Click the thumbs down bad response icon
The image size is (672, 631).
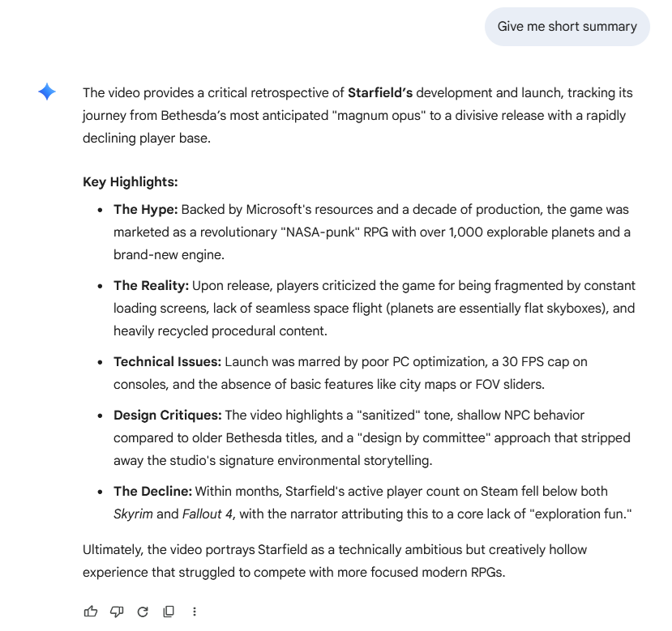click(x=117, y=612)
